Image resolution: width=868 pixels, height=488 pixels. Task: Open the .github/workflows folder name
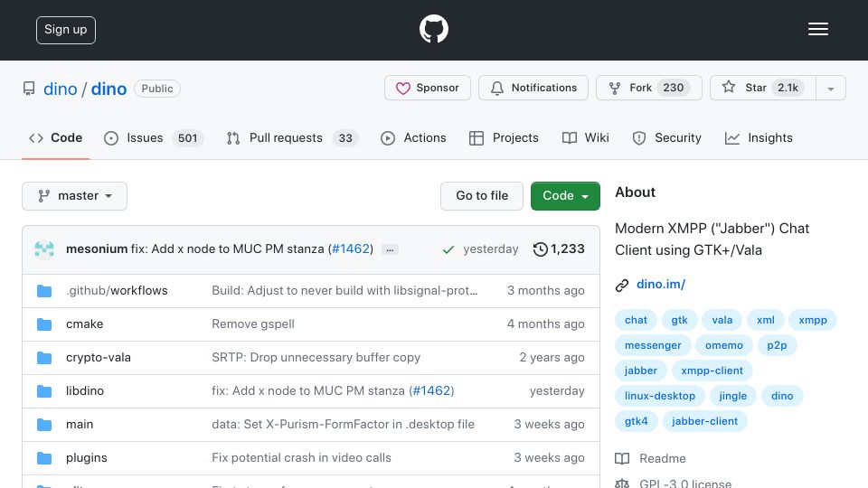(x=117, y=290)
